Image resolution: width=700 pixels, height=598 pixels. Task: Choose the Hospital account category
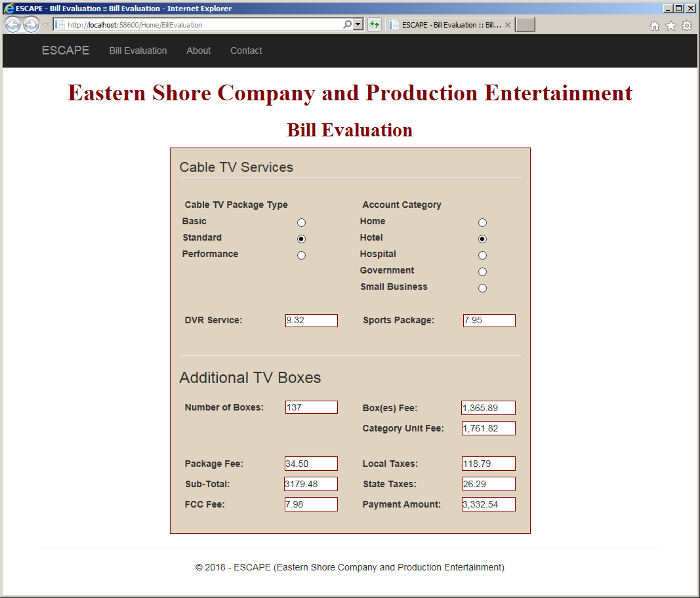click(x=482, y=255)
